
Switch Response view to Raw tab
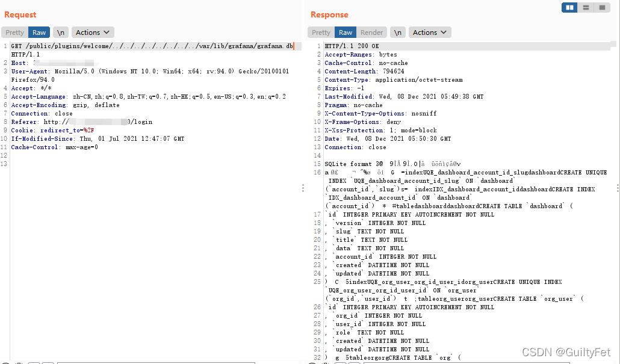pos(345,32)
